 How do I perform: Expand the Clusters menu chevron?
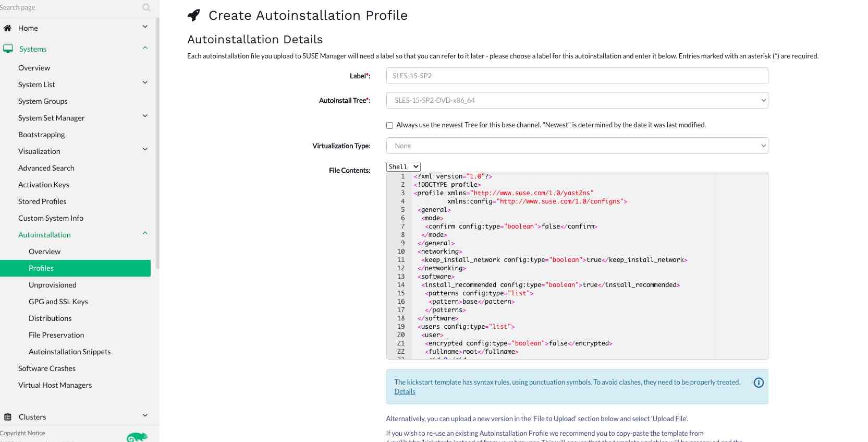pyautogui.click(x=145, y=415)
